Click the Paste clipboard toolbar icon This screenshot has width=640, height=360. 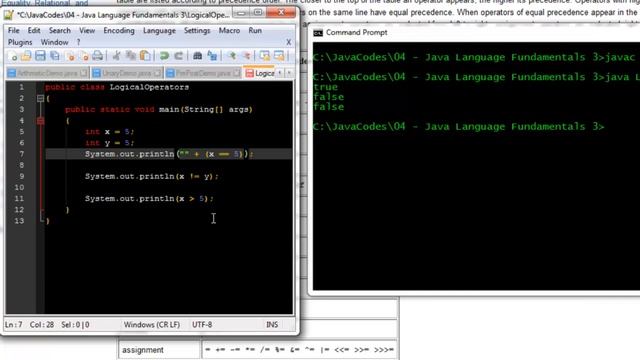click(144, 56)
